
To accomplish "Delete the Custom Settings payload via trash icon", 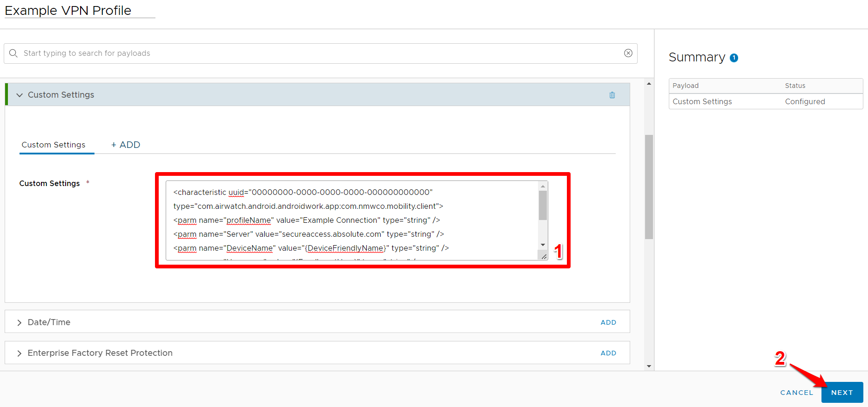I will click(612, 95).
